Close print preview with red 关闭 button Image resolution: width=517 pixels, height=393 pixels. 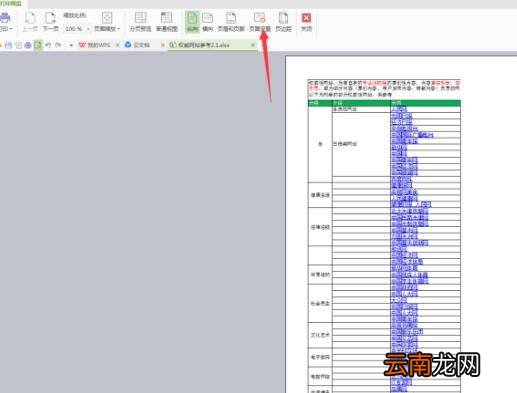point(306,22)
